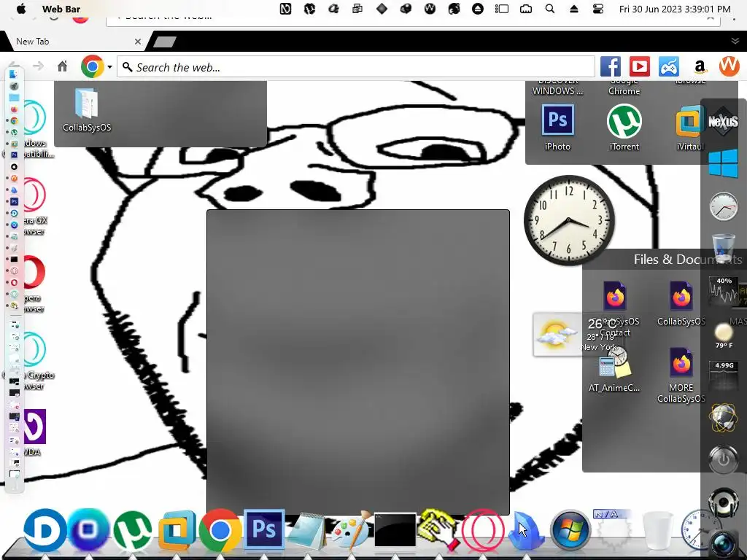747x560 pixels.
Task: Click the Notion-style N menu bar icon
Action: tap(285, 9)
